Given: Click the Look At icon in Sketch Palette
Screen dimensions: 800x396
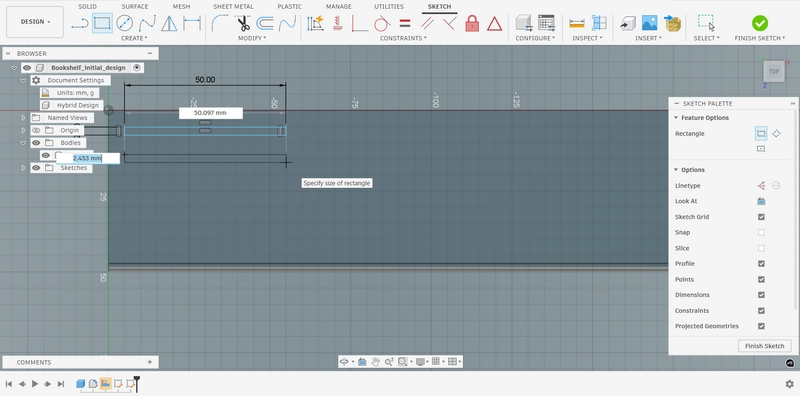Looking at the screenshot, I should coord(761,201).
